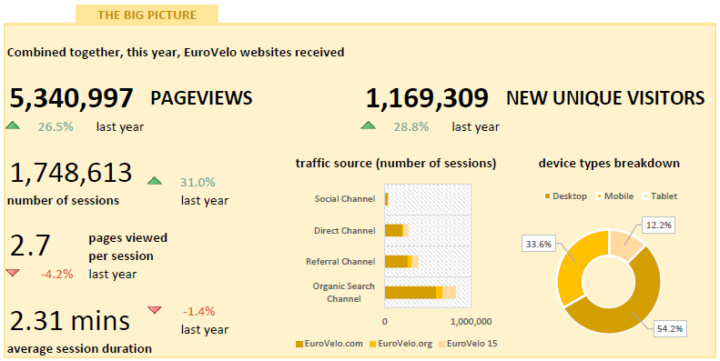The height and width of the screenshot is (361, 720).
Task: Click the Direct Channel bar
Action: point(397,230)
